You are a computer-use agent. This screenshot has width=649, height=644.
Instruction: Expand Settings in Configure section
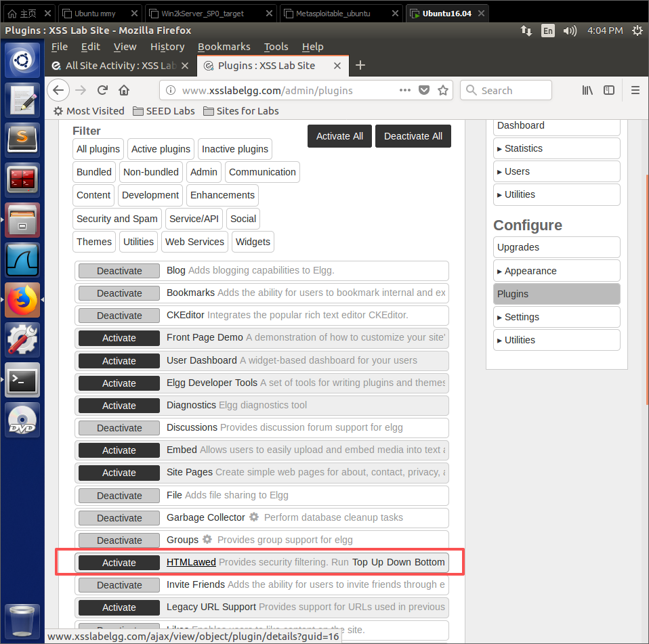557,317
